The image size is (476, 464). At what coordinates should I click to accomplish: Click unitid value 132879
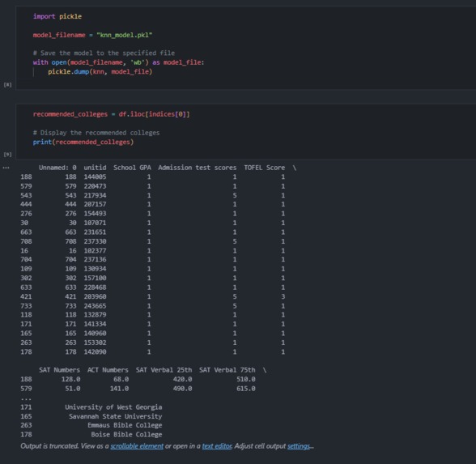95,314
